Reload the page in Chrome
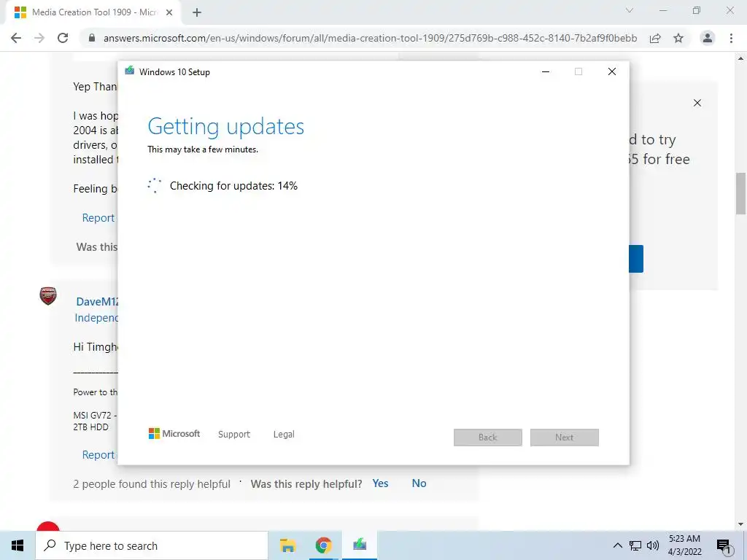 [63, 38]
